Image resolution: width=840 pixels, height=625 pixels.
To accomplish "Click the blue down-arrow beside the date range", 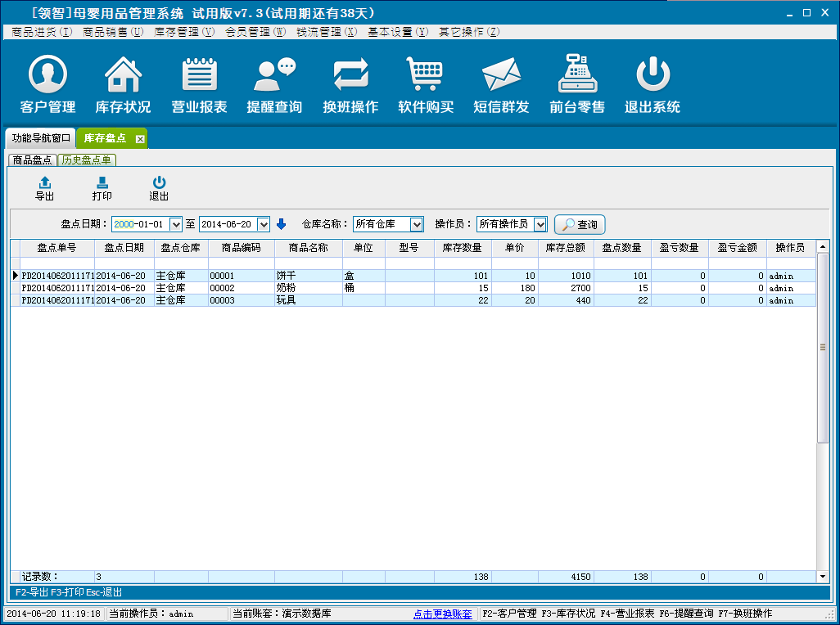I will point(282,224).
